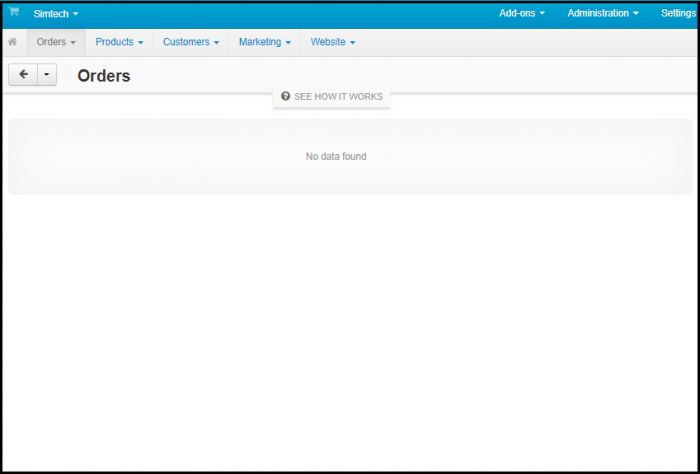Click the "No data found" message
Viewport: 700px width, 474px height.
tap(336, 157)
